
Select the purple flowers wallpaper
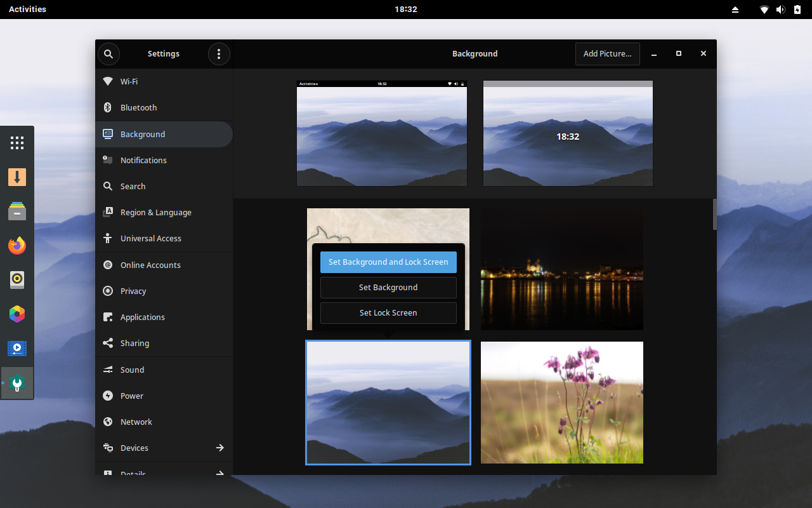coord(562,403)
